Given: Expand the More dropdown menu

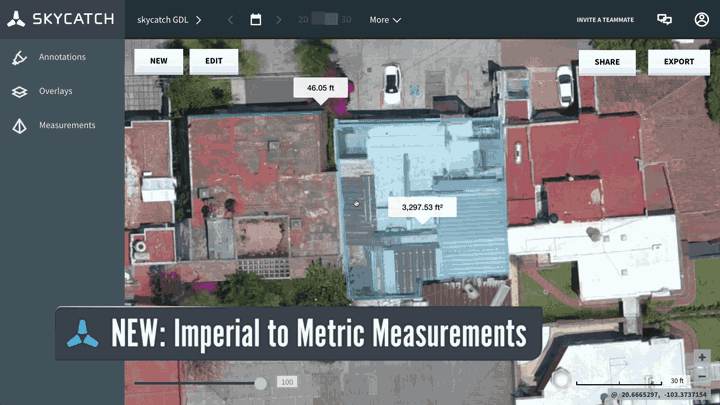Looking at the screenshot, I should pyautogui.click(x=385, y=20).
